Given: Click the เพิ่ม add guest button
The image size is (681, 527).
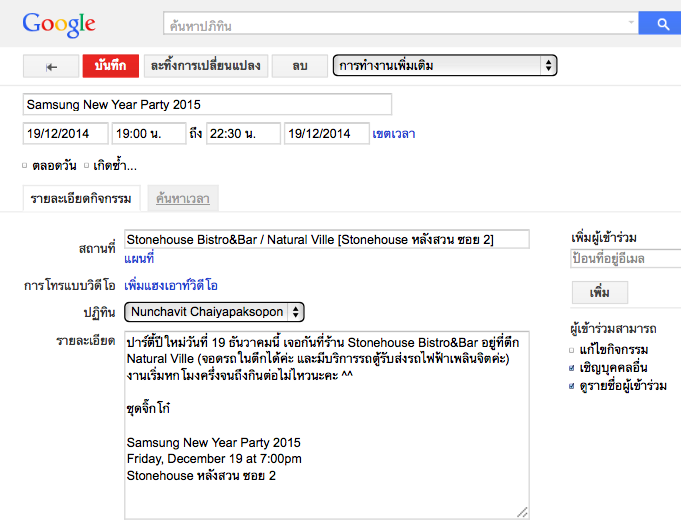Looking at the screenshot, I should coord(600,292).
